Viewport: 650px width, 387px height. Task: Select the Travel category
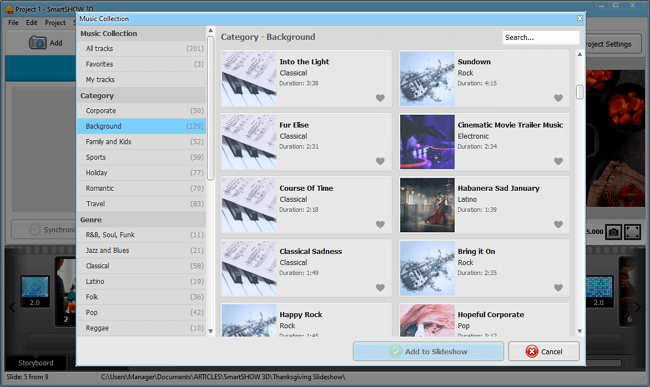point(141,204)
